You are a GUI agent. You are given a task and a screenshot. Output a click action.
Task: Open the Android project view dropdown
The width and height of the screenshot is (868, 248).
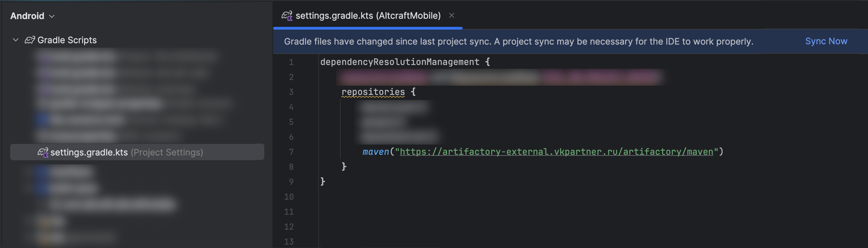pos(32,16)
